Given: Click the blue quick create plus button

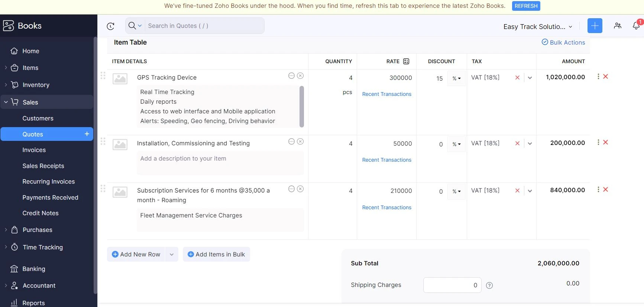Looking at the screenshot, I should (x=595, y=26).
